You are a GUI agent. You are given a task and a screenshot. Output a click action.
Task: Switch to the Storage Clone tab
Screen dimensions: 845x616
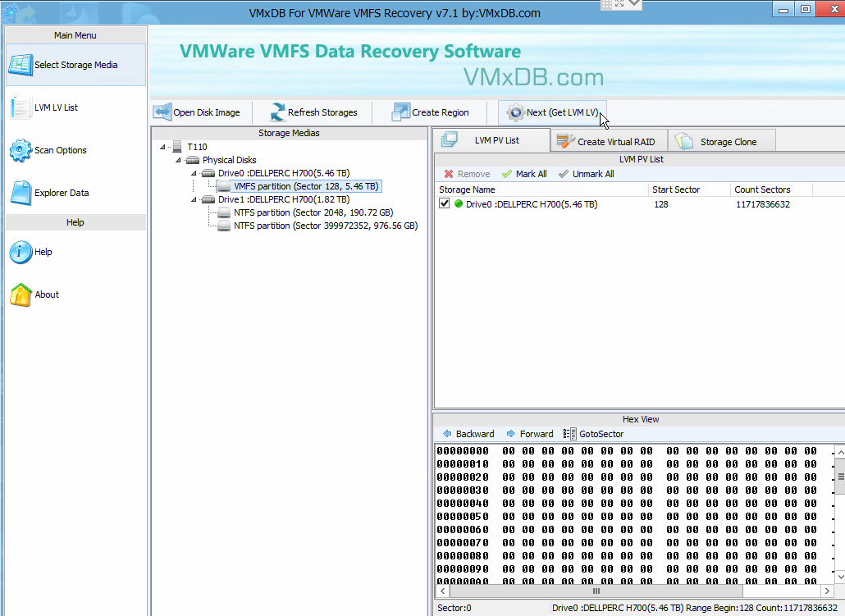click(722, 141)
